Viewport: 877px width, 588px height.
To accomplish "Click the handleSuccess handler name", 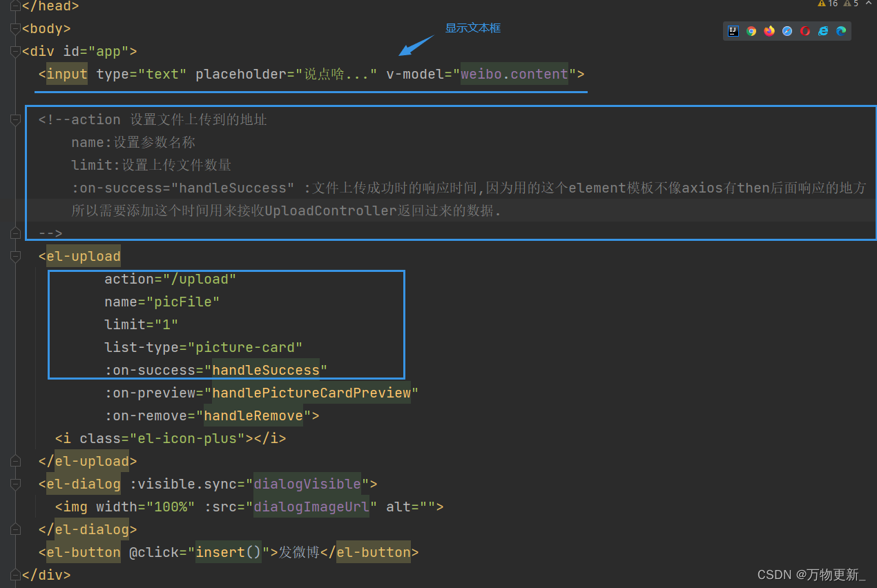I will (267, 370).
